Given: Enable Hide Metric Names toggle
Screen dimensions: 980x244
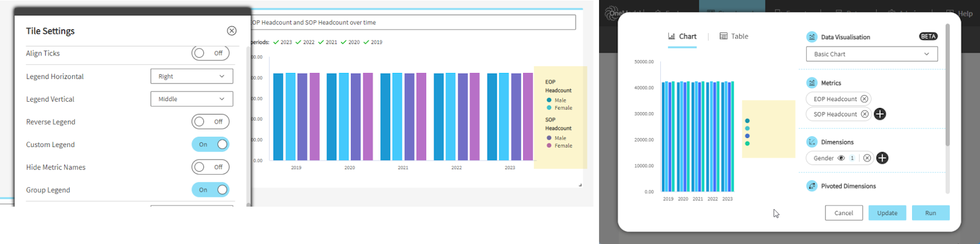Looking at the screenshot, I should coord(211,167).
